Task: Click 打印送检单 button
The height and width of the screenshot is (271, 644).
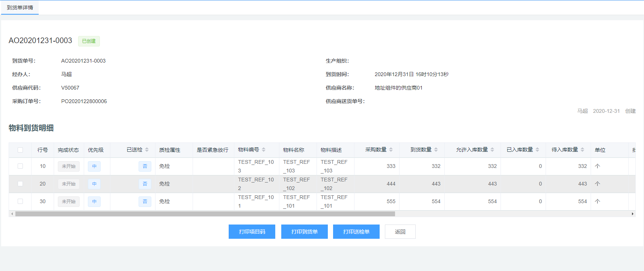Action: pos(356,232)
